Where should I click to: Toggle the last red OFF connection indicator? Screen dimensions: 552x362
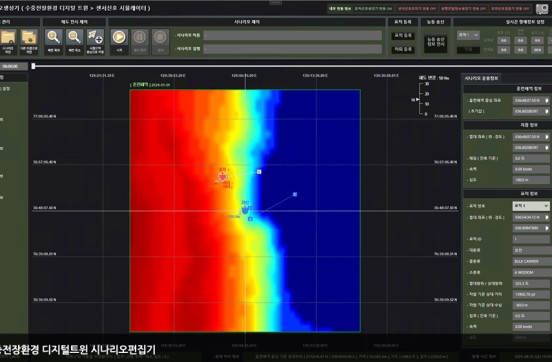[x=510, y=8]
